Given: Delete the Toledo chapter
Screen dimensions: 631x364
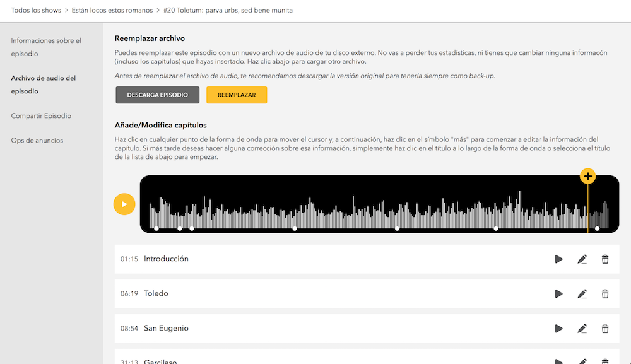Looking at the screenshot, I should 605,294.
